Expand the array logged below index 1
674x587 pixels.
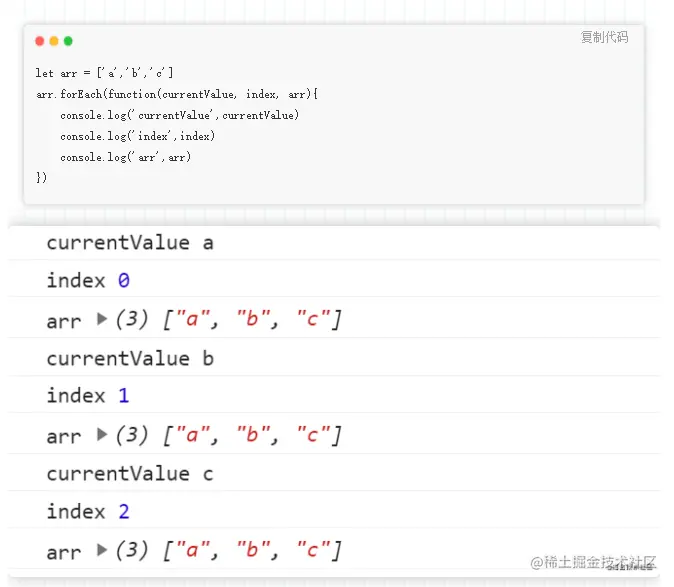pyautogui.click(x=102, y=435)
